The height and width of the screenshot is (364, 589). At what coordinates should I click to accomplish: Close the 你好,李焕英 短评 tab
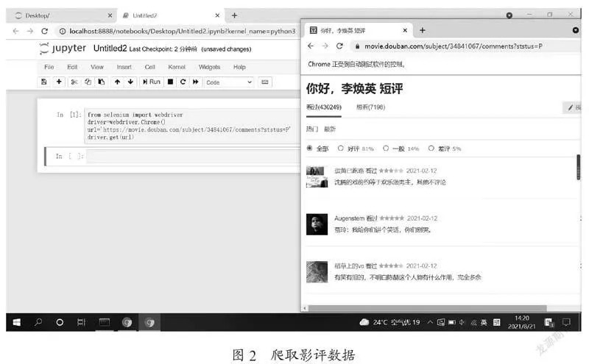(405, 30)
